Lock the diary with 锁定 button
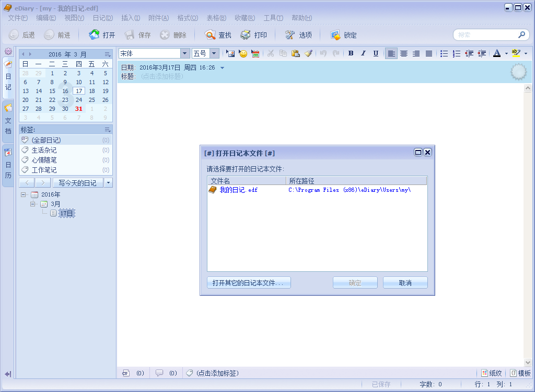The height and width of the screenshot is (392, 535). point(344,35)
